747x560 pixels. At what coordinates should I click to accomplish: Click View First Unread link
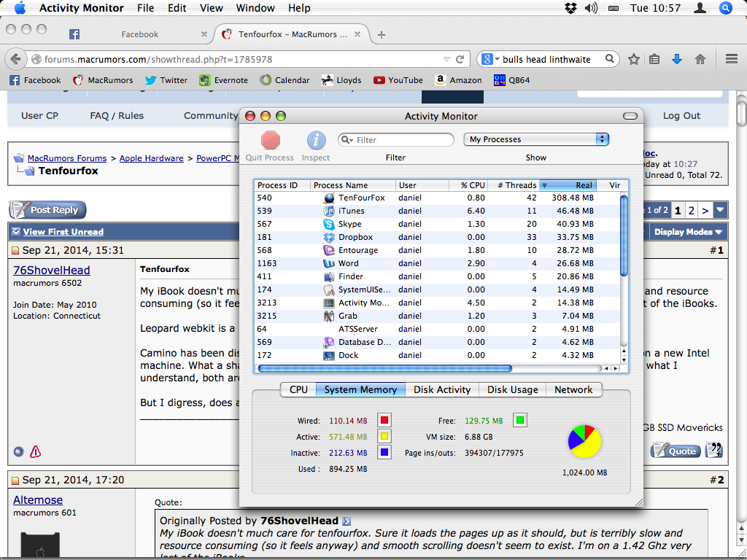pyautogui.click(x=63, y=232)
